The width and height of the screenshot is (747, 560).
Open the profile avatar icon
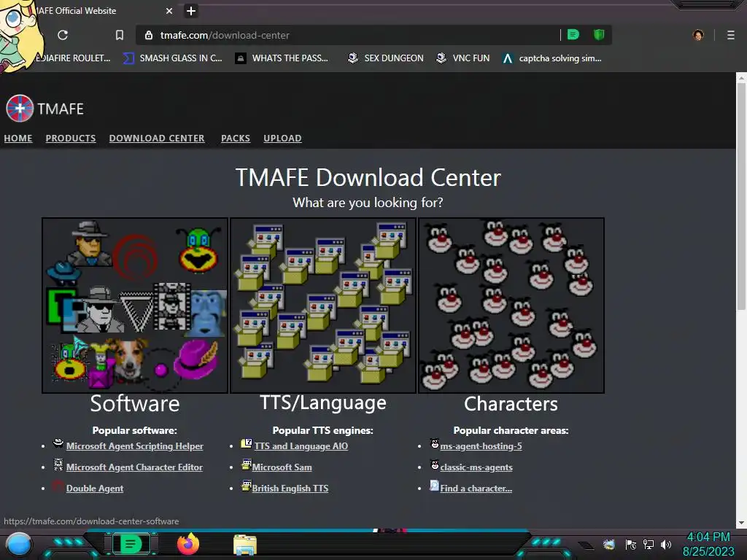(698, 35)
